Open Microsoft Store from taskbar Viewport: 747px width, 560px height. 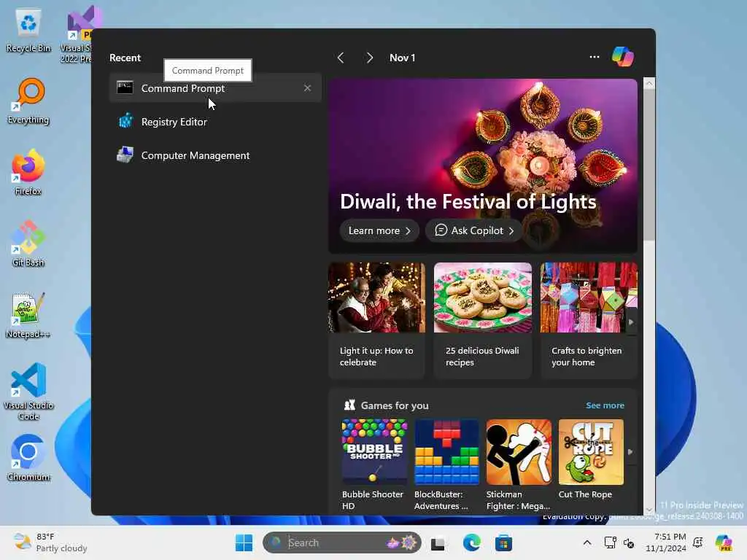click(x=503, y=542)
